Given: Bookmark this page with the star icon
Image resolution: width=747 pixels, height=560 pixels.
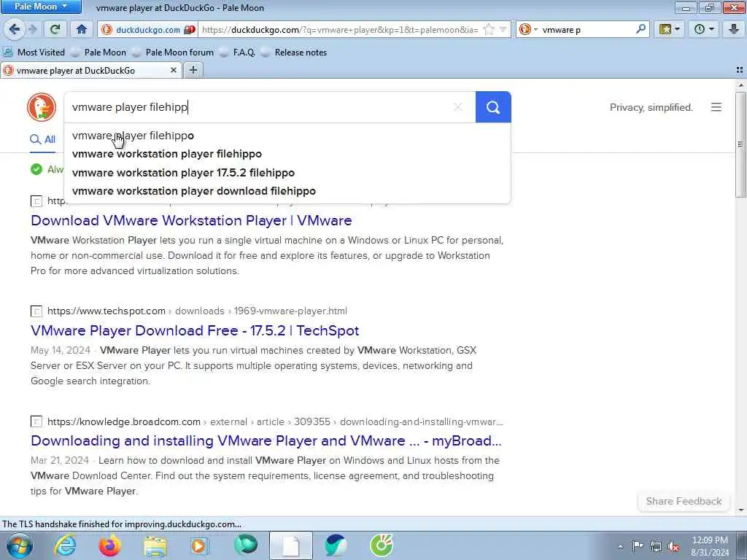Looking at the screenshot, I should pos(489,29).
